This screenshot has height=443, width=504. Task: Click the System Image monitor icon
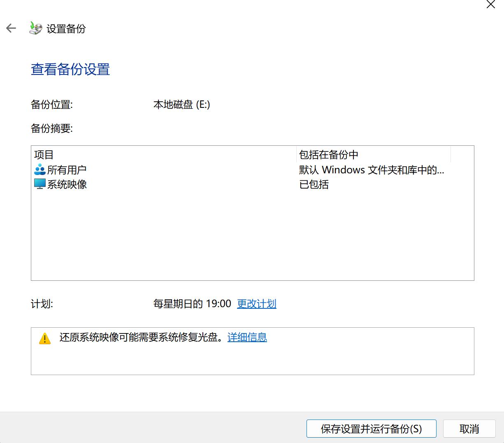39,184
